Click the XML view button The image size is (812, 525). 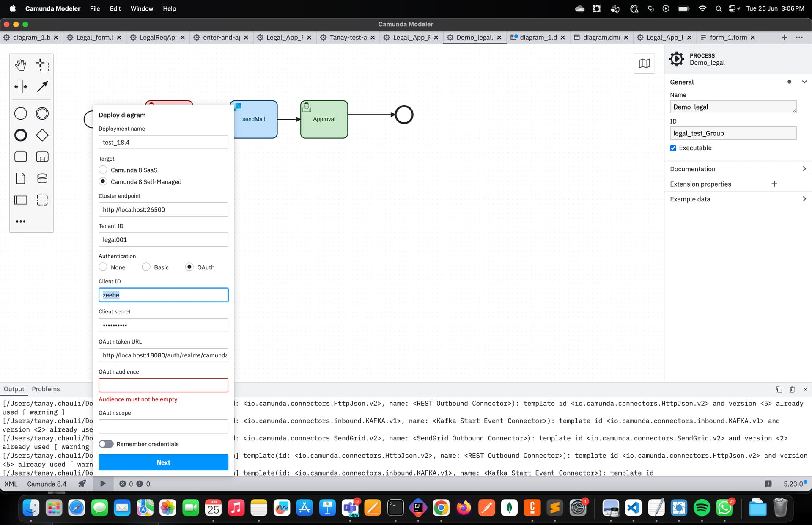[x=11, y=484]
